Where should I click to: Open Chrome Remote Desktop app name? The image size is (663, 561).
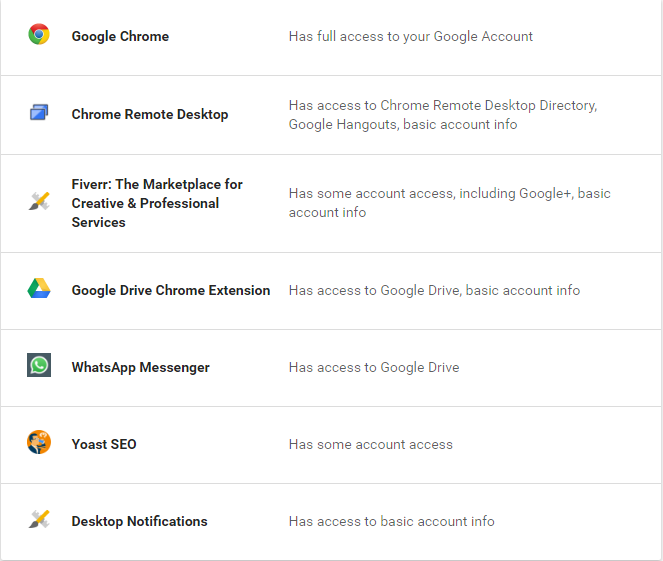[x=150, y=115]
